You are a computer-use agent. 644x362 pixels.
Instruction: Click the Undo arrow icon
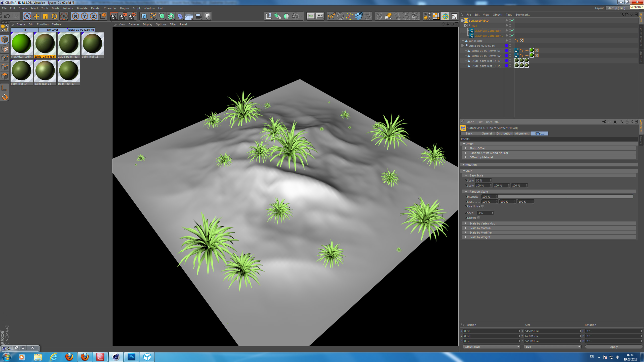click(x=7, y=16)
